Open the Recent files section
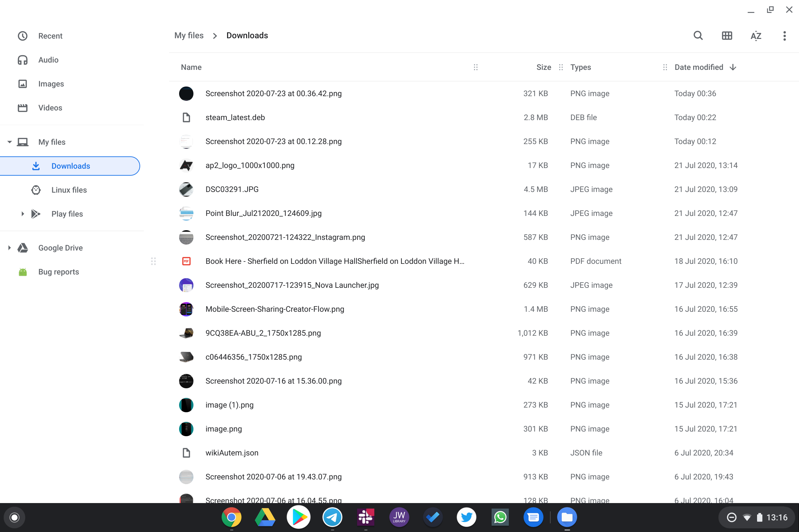799x532 pixels. pos(50,36)
